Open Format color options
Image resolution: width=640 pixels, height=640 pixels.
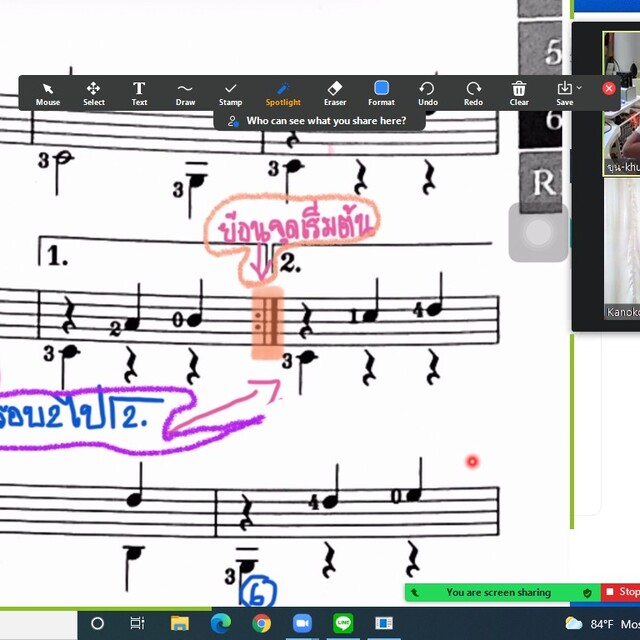[381, 93]
